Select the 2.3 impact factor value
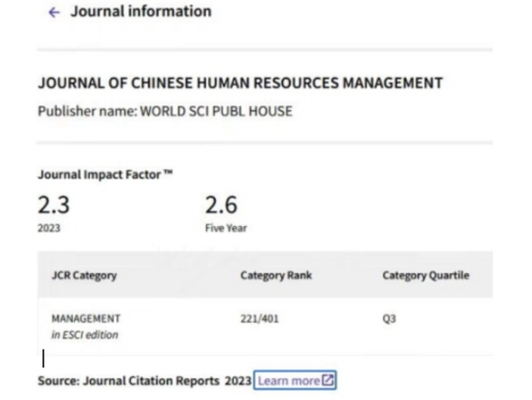532x400 pixels. pyautogui.click(x=54, y=205)
